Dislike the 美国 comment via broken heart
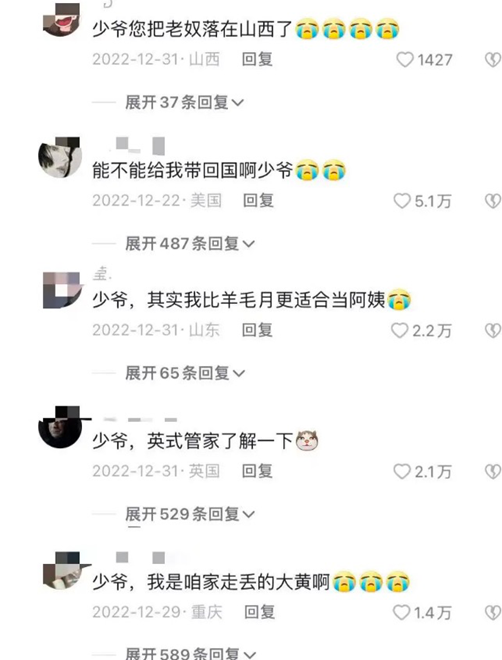This screenshot has height=660, width=502. click(493, 201)
